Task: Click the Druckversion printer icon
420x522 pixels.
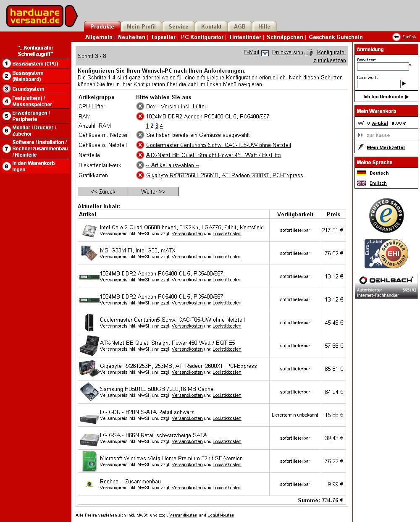Action: [308, 53]
